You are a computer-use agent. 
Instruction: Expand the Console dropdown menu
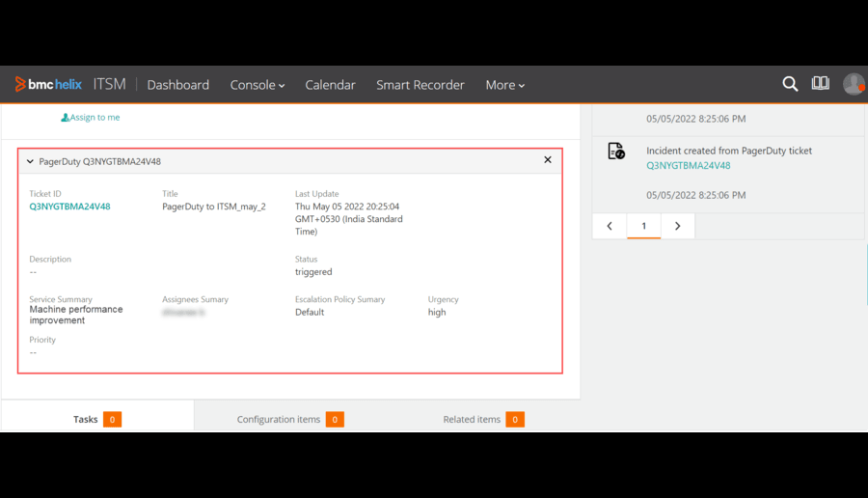[x=257, y=85]
